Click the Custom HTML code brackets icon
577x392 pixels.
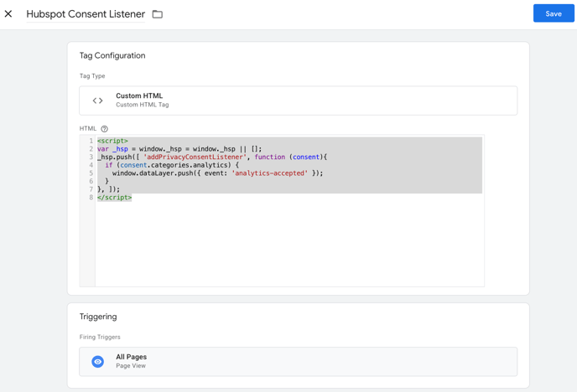point(97,101)
